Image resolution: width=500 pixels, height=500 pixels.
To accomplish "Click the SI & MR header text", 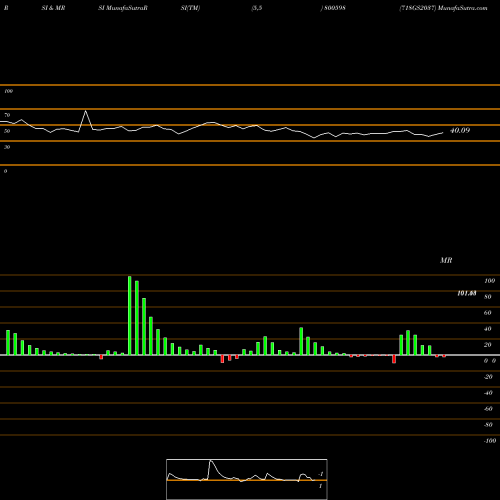I will [53, 8].
